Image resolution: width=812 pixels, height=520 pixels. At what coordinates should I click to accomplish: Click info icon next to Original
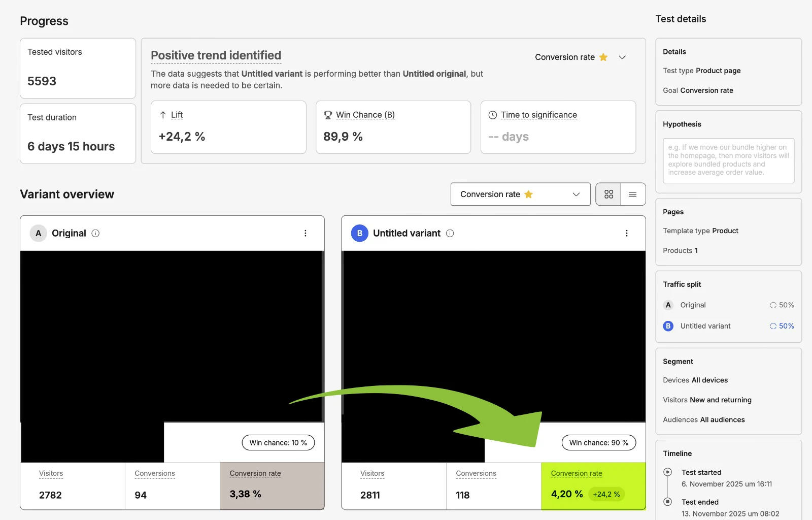coord(95,233)
